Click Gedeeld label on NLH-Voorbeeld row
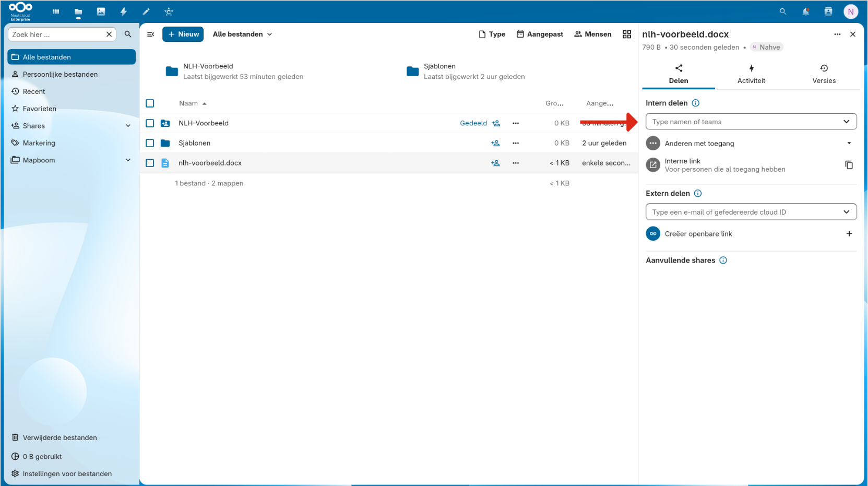The width and height of the screenshot is (868, 486). 473,123
